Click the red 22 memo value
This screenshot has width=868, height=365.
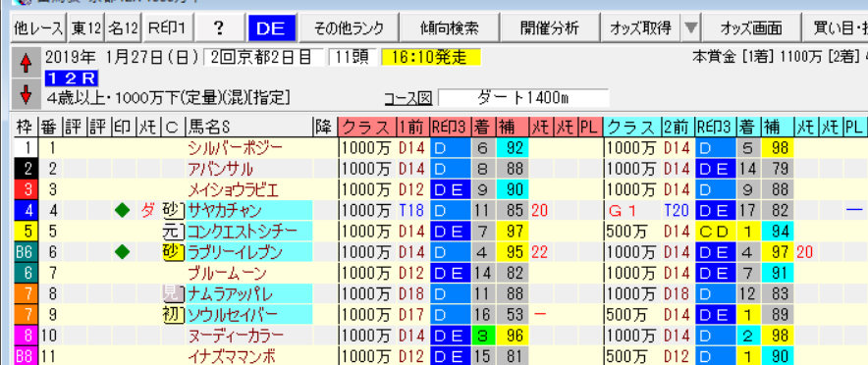pos(541,252)
